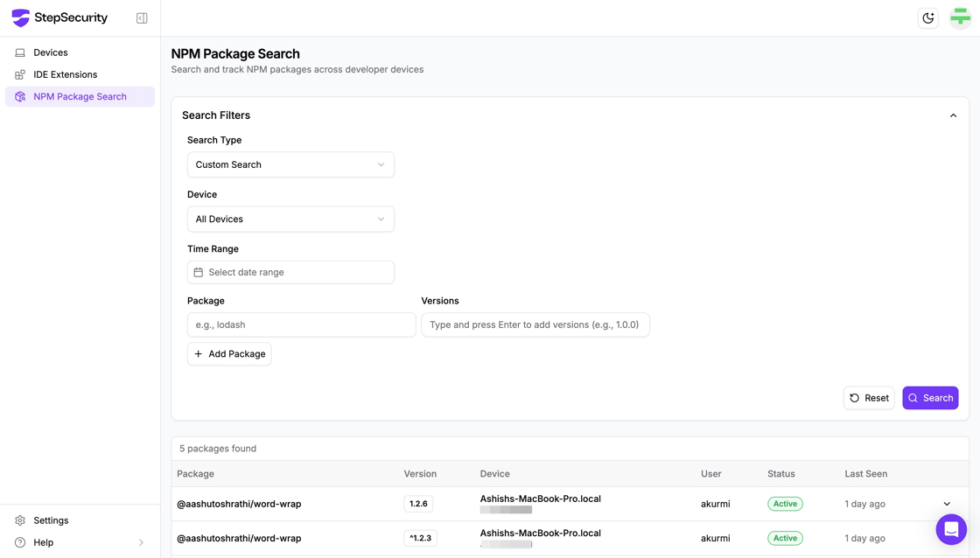Image resolution: width=980 pixels, height=558 pixels.
Task: Collapse the Search Filters section
Action: (x=953, y=115)
